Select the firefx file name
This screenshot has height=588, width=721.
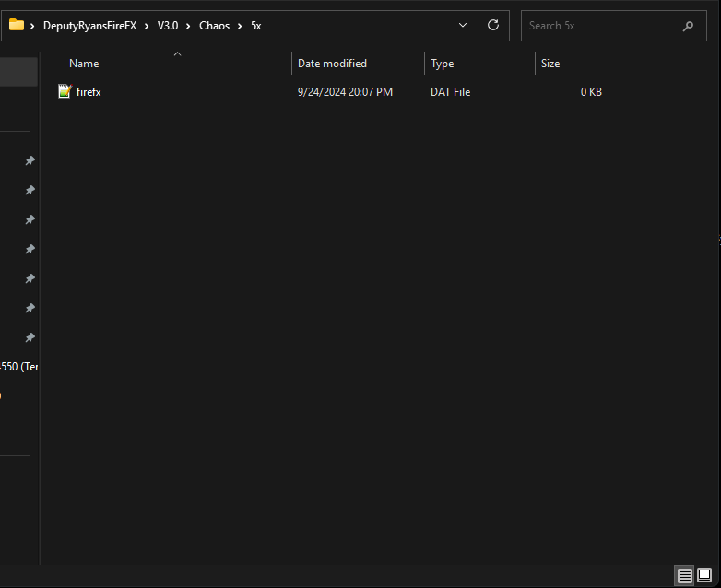(89, 92)
